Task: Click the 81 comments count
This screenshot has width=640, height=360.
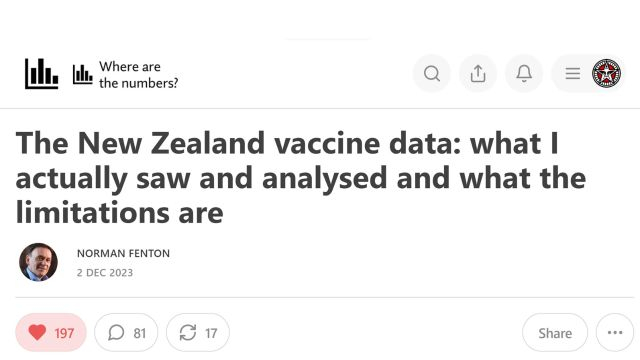Action: click(x=140, y=333)
